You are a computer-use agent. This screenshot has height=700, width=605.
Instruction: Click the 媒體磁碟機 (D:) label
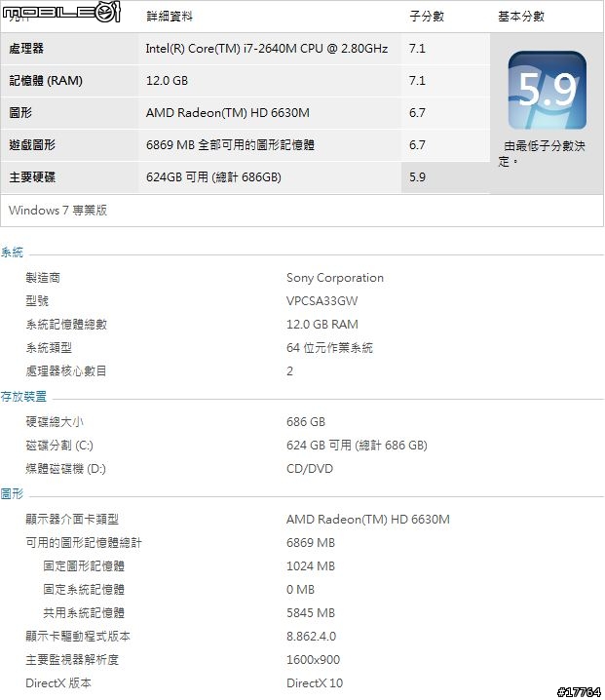click(65, 468)
